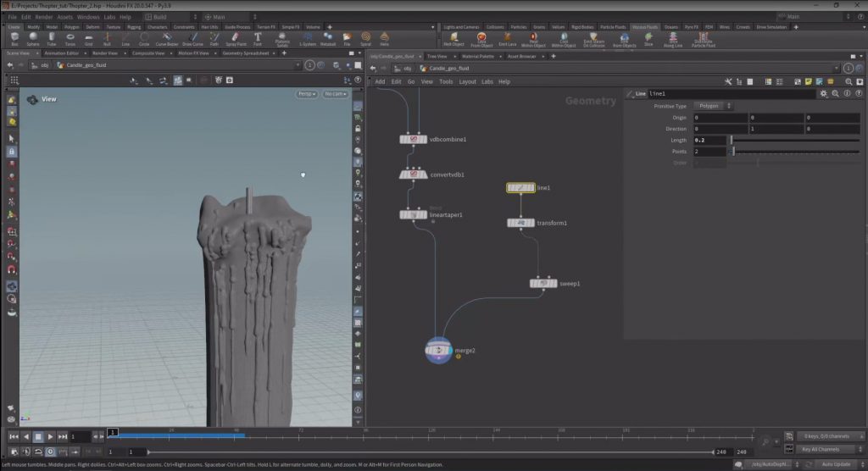Screen dimensions: 868x471
Task: Select the Tube shelf tool
Action: click(x=52, y=39)
